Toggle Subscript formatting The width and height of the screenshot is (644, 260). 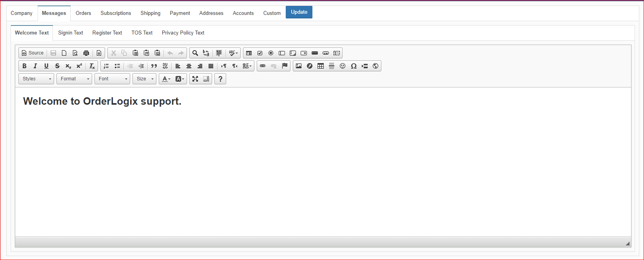68,66
